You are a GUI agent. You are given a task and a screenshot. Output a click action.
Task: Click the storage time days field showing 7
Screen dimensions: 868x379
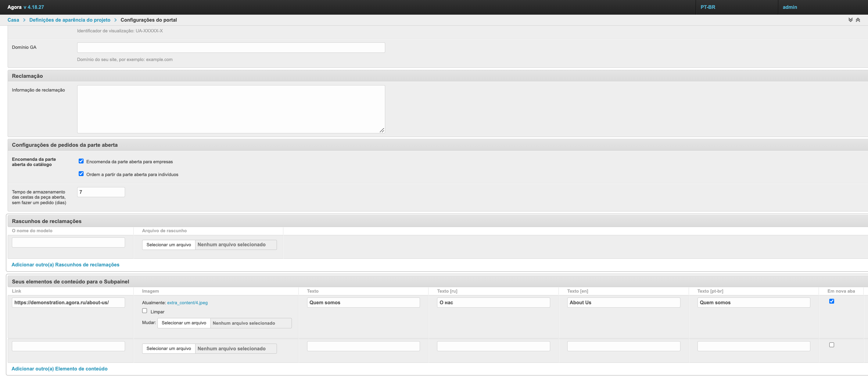101,192
